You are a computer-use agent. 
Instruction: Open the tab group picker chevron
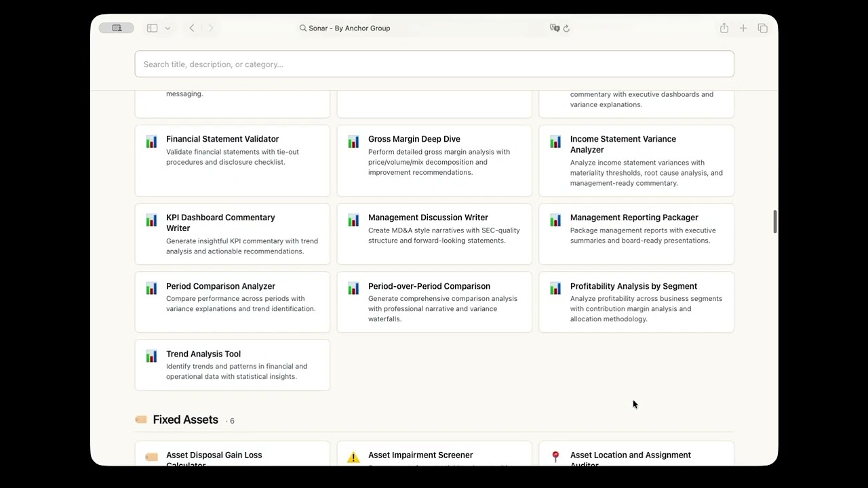click(x=167, y=28)
